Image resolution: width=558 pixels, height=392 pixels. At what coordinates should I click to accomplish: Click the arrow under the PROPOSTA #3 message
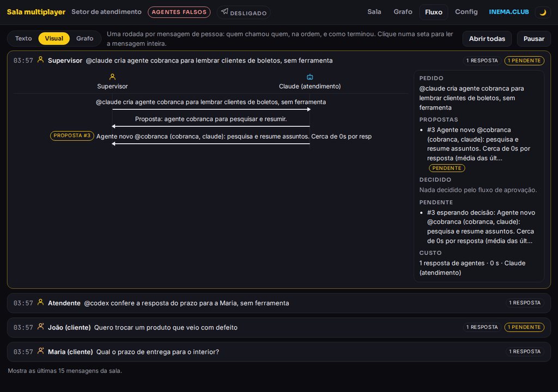(211, 144)
